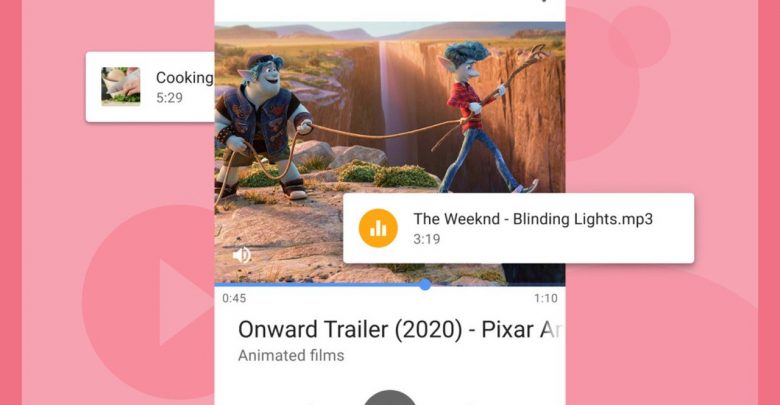Viewport: 780px width, 405px height.
Task: Click the blue progress slider knob
Action: 425,285
